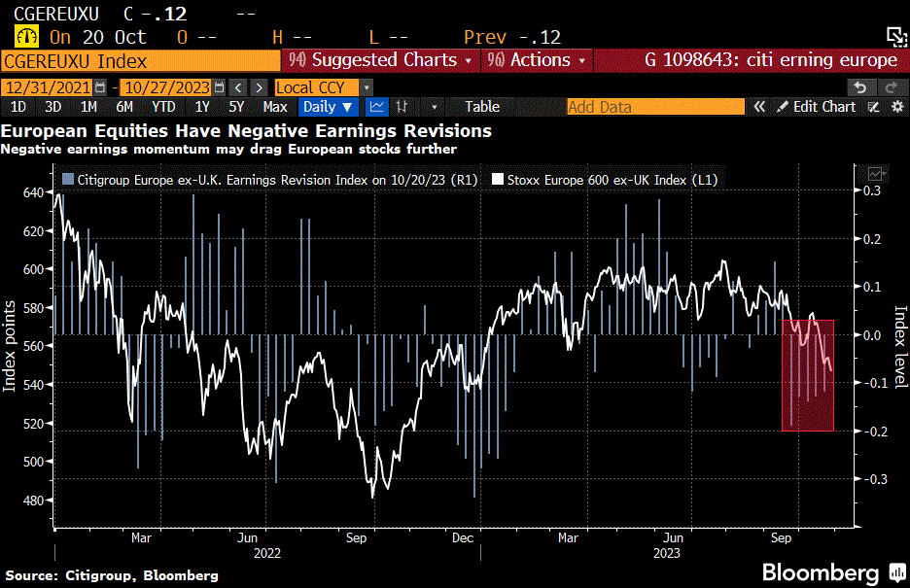Select the 1D range tab
Viewport: 910px width, 588px height.
pos(18,107)
